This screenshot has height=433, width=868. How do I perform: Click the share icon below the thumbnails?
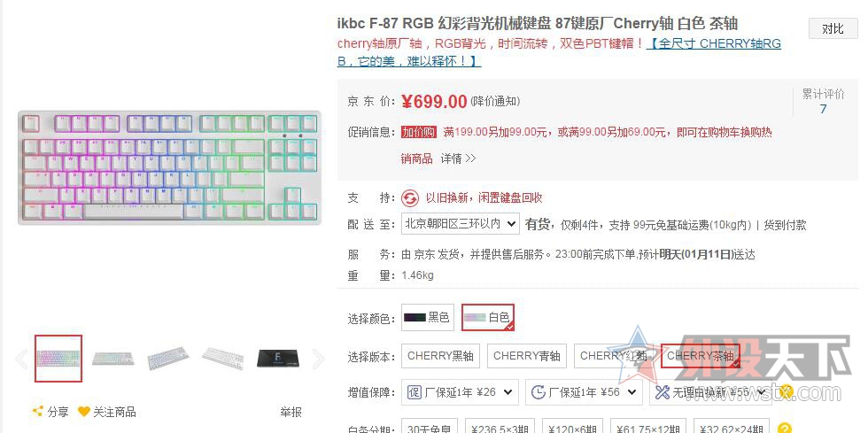(x=37, y=412)
